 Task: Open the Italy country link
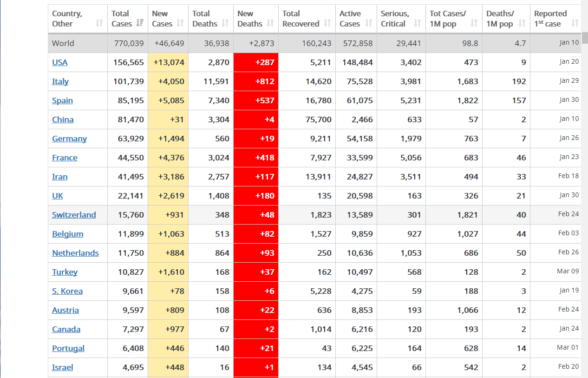[x=60, y=81]
